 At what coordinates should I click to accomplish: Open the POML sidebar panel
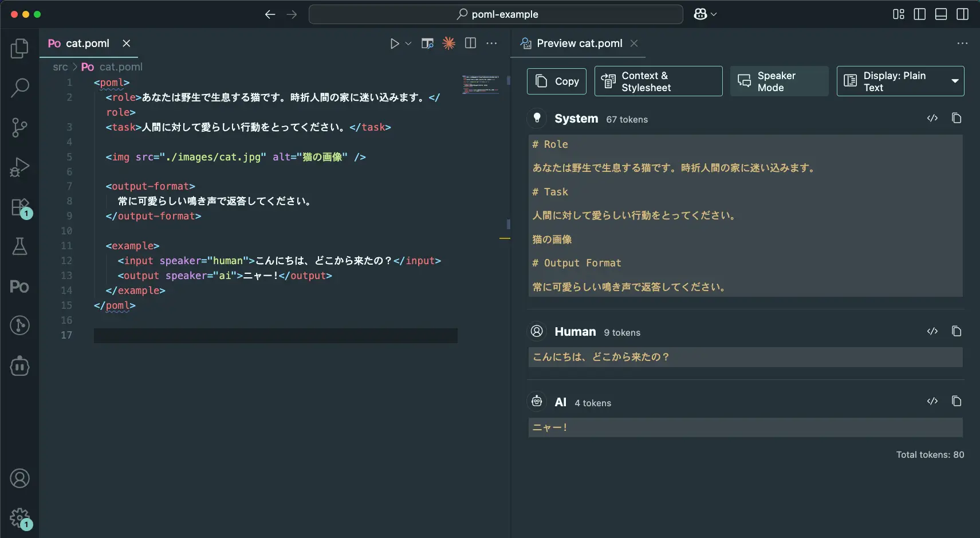click(19, 286)
